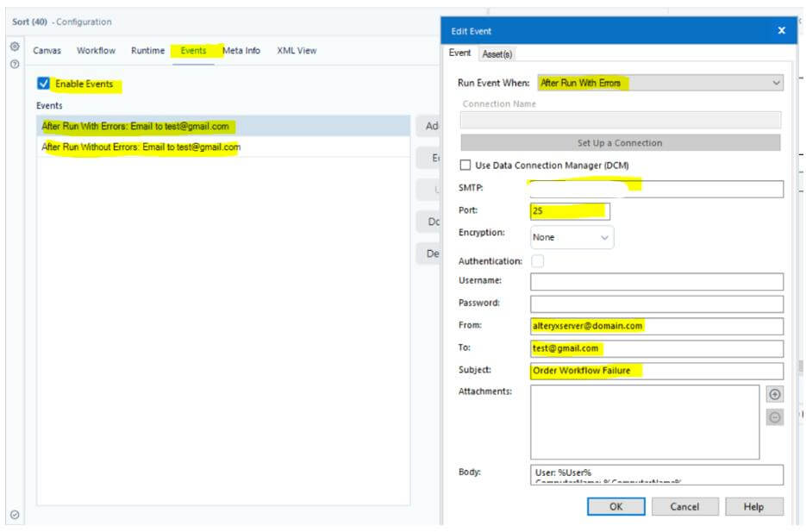Click the Password input field
Viewport: 806px width, 532px height.
coord(656,304)
